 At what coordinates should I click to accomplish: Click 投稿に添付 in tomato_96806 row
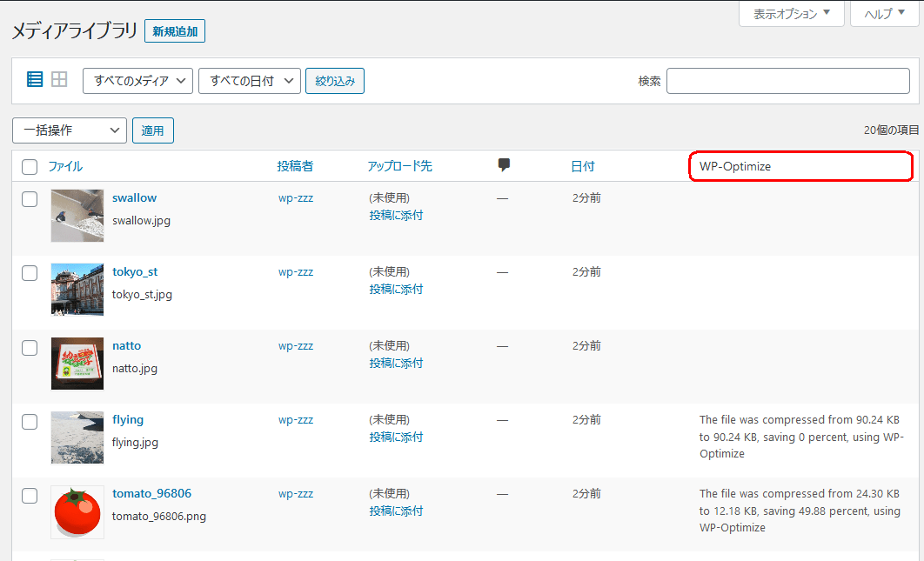pos(396,511)
